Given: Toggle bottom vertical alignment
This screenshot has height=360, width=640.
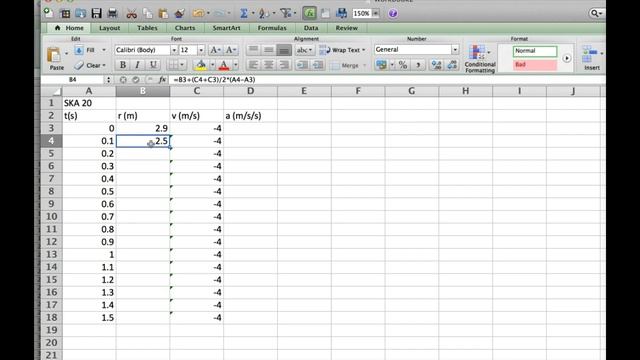Looking at the screenshot, I should (284, 50).
